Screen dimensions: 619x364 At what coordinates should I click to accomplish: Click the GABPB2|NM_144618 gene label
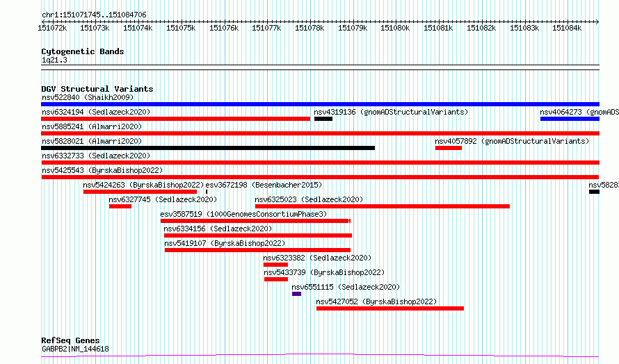tap(75, 349)
